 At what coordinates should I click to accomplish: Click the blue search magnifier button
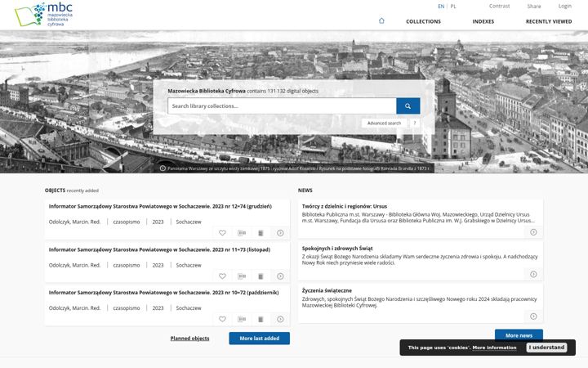tap(408, 105)
